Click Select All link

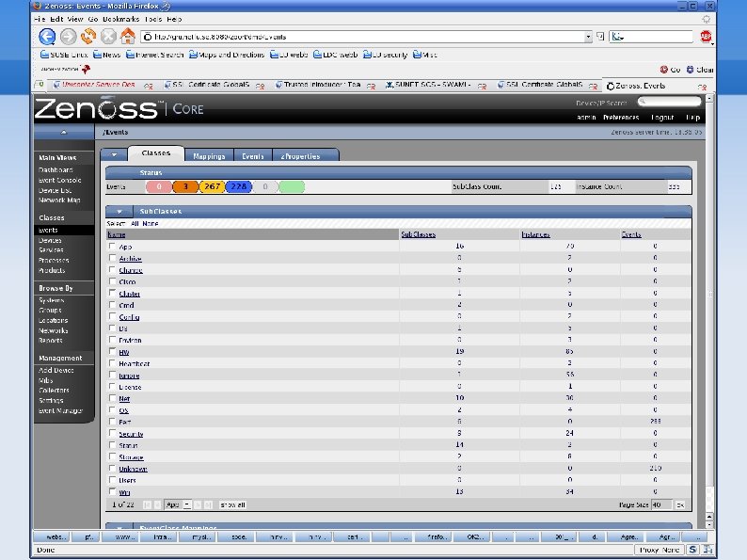click(135, 223)
